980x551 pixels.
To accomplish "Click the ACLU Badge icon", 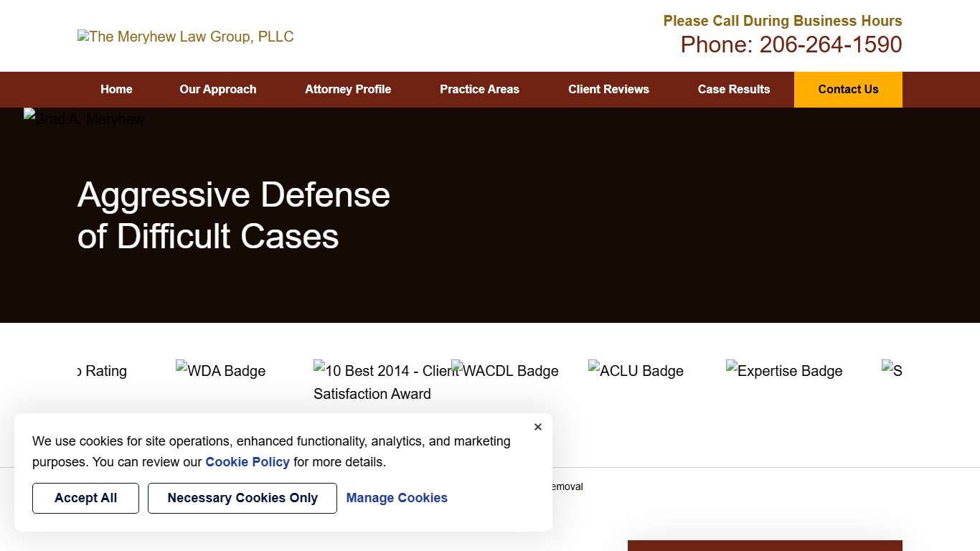I will (636, 371).
